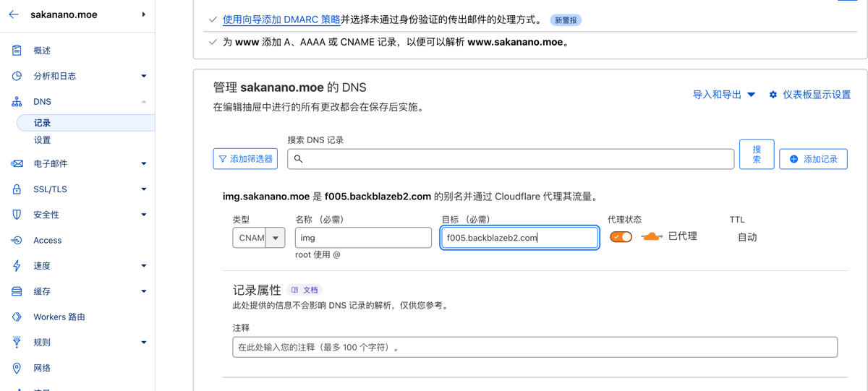The width and height of the screenshot is (868, 391).
Task: Expand the 安全性 section arrow
Action: click(143, 215)
